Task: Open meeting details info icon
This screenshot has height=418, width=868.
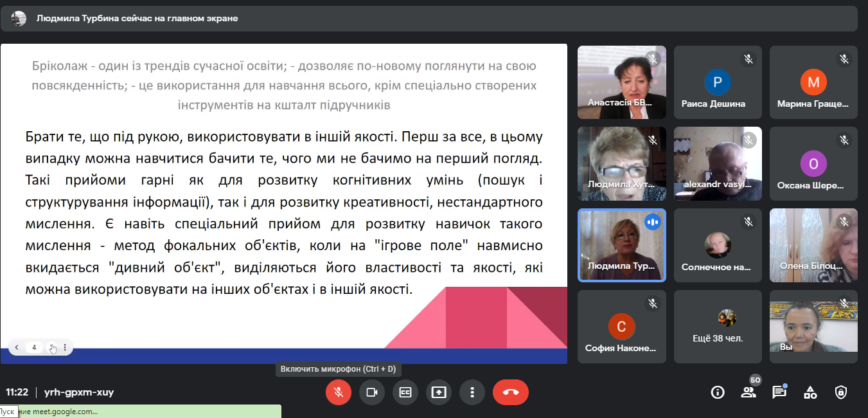Action: point(718,392)
